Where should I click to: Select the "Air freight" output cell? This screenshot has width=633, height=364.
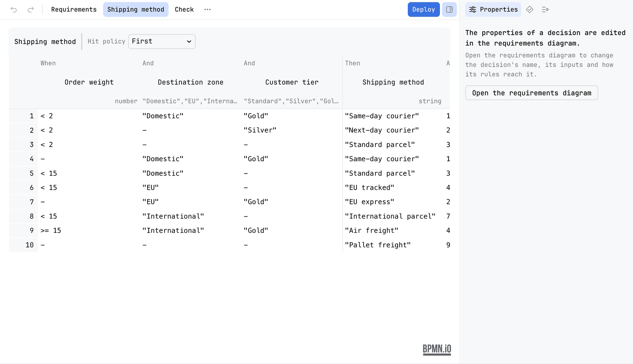[393, 231]
